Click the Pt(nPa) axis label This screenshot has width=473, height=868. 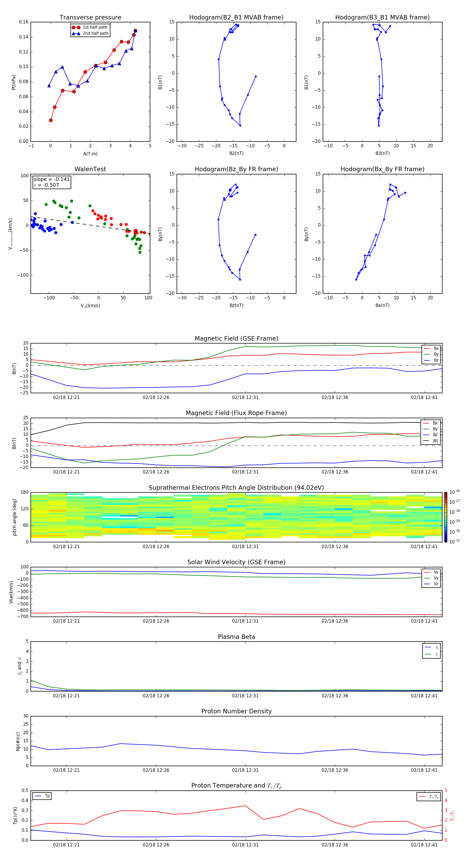coord(13,82)
